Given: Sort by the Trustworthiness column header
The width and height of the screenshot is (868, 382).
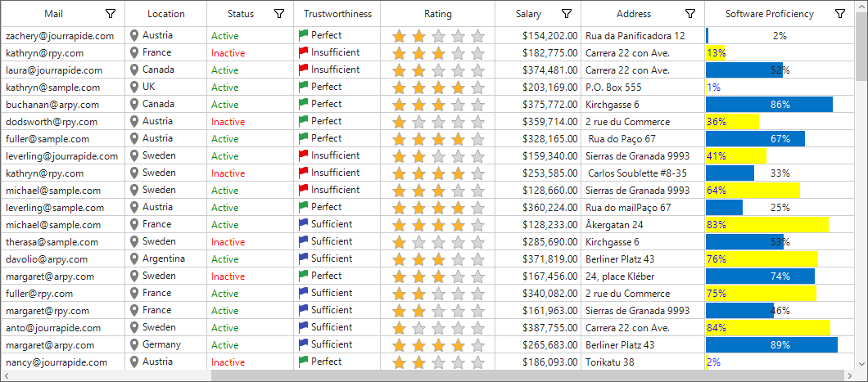Looking at the screenshot, I should (x=337, y=14).
